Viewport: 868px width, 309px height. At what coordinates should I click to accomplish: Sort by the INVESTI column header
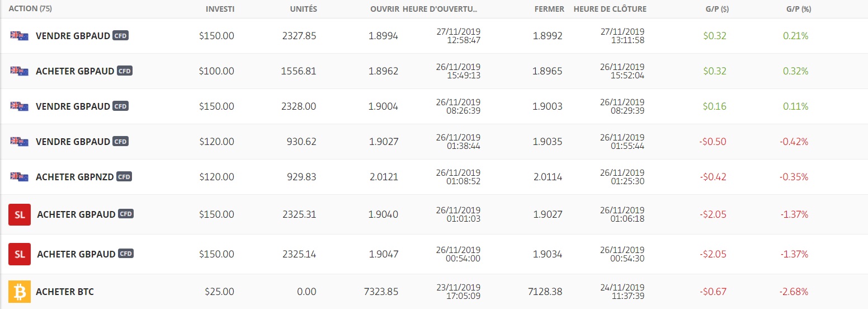pos(220,9)
